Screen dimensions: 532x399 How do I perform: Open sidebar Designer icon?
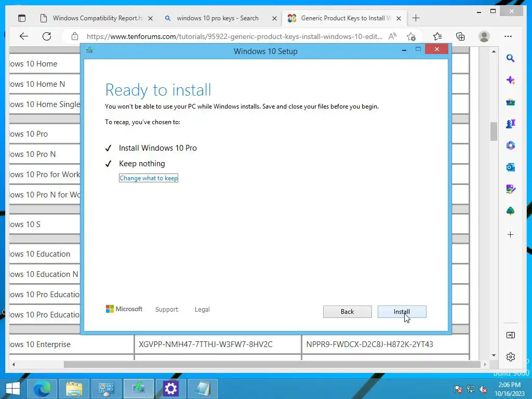pos(511,189)
